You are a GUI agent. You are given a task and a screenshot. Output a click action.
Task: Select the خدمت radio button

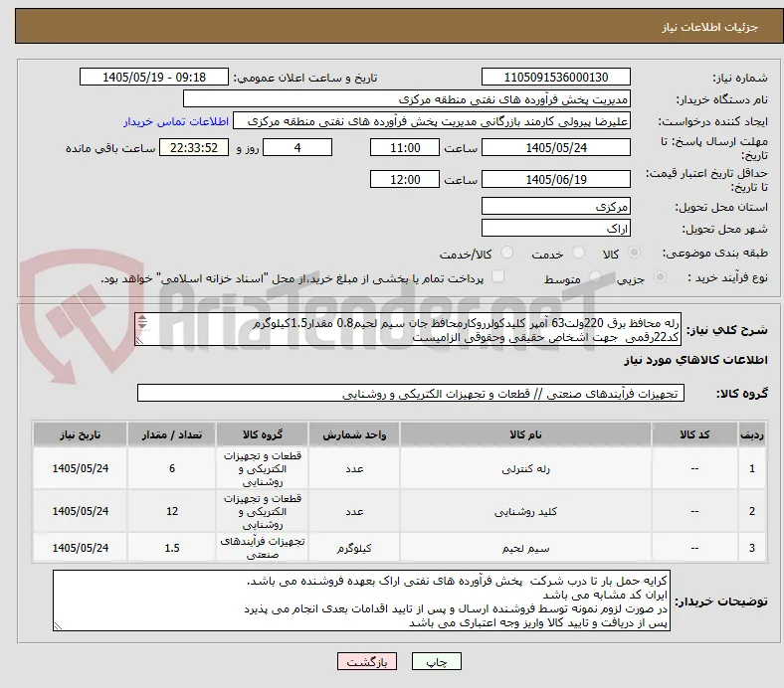578,253
